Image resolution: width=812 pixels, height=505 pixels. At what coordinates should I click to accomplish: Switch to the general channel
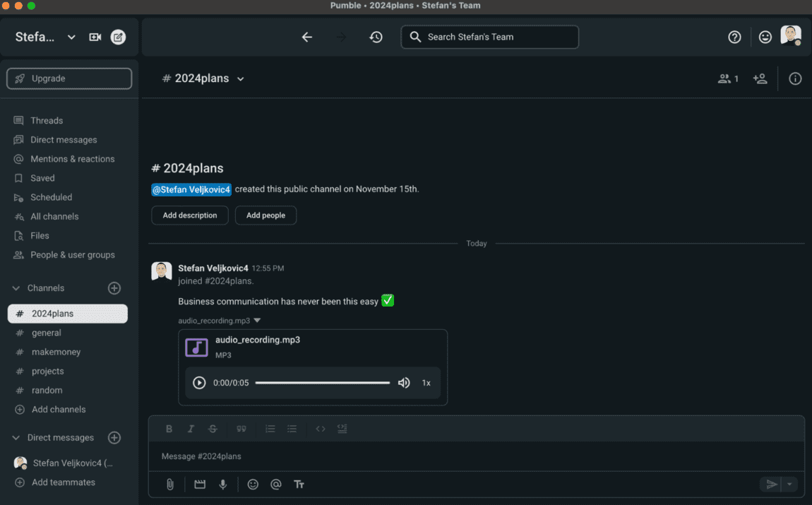[x=68, y=333]
